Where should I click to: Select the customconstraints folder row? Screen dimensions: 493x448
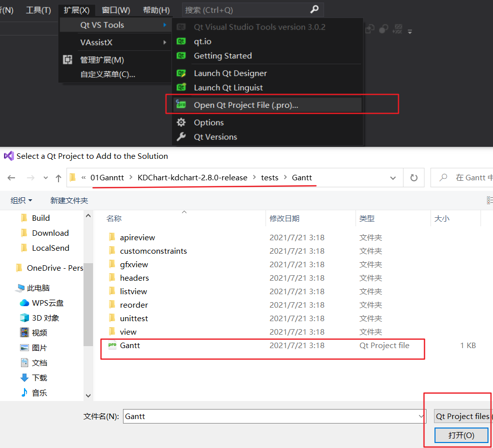245,251
